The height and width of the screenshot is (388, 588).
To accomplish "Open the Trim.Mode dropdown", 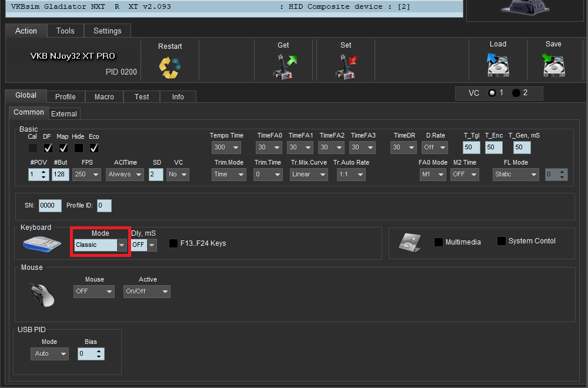I will pyautogui.click(x=229, y=175).
